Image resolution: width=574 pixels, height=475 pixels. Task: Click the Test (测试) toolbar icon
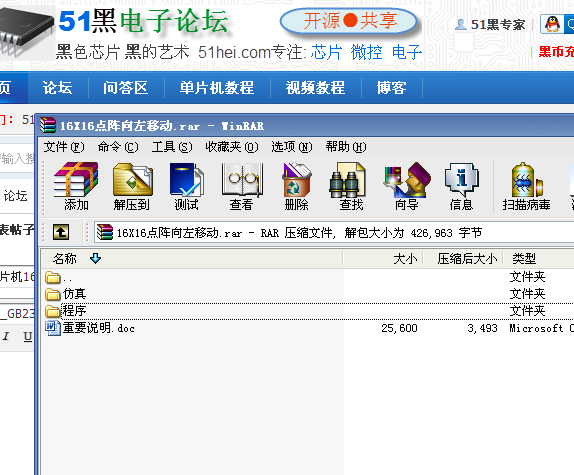coord(186,186)
